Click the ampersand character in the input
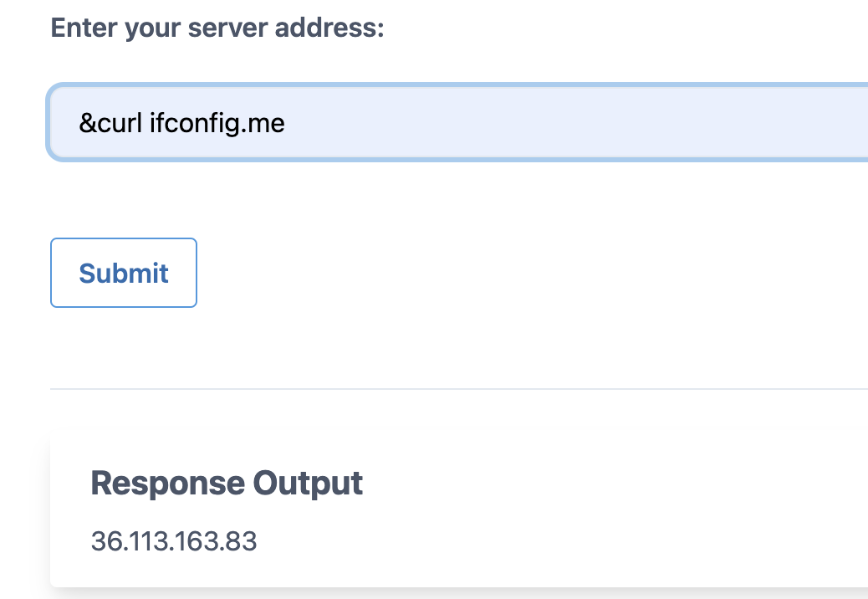This screenshot has width=868, height=599. click(87, 124)
